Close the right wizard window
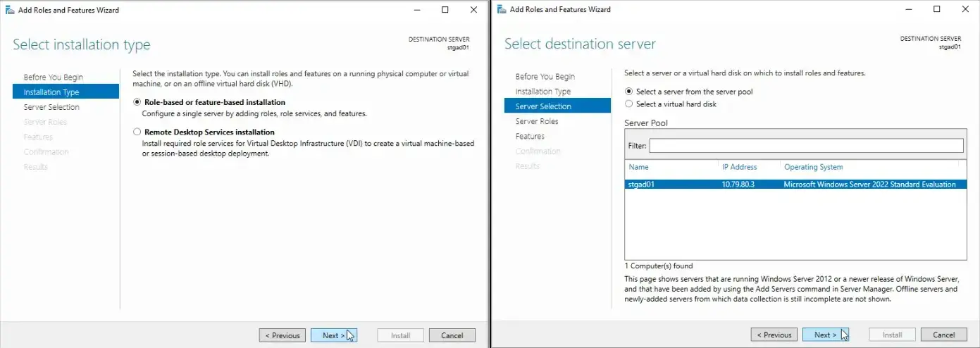 (x=965, y=9)
